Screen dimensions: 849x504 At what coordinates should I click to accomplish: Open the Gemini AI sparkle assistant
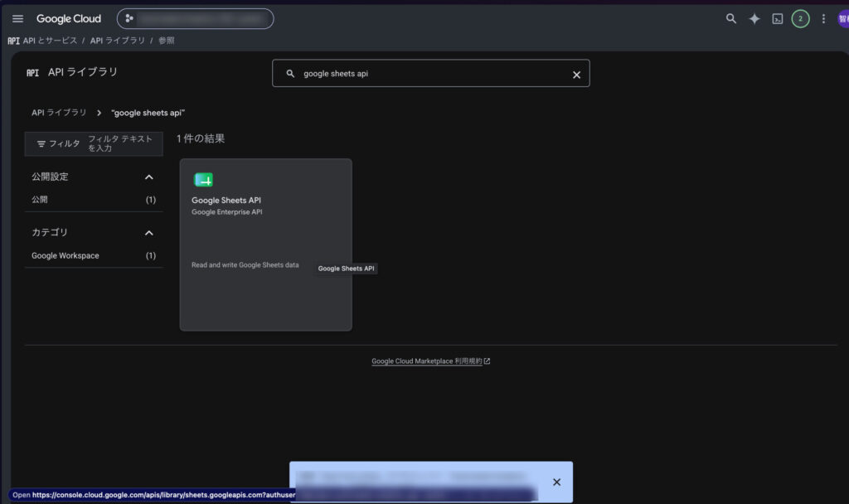tap(754, 19)
